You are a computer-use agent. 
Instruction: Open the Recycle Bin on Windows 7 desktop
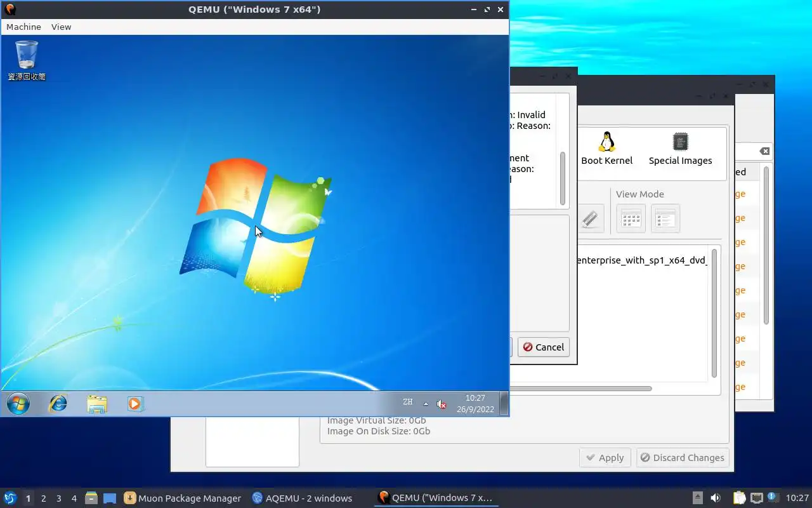27,60
